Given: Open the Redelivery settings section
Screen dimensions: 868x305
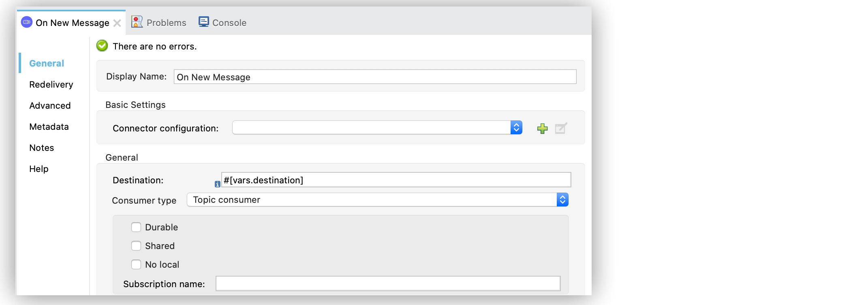Looking at the screenshot, I should (x=51, y=84).
